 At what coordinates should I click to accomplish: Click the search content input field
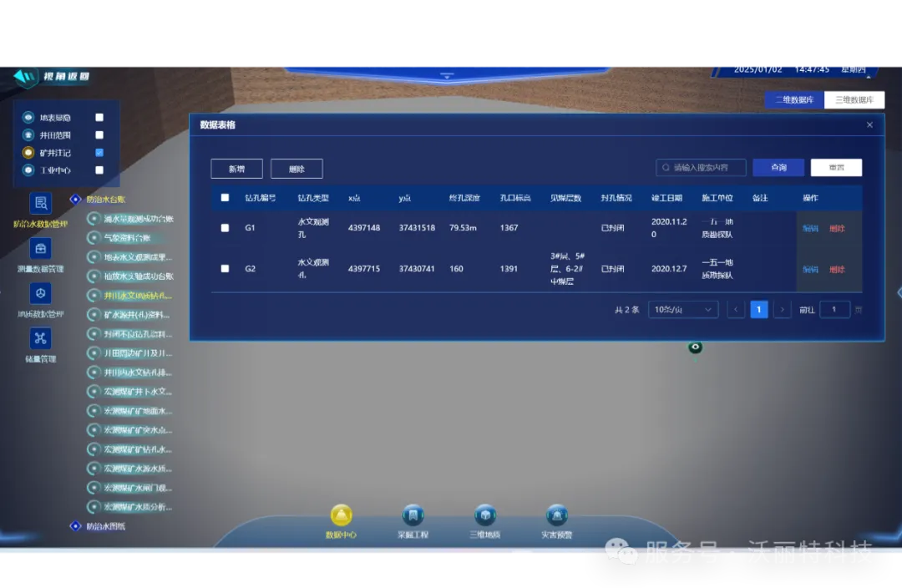click(x=706, y=168)
